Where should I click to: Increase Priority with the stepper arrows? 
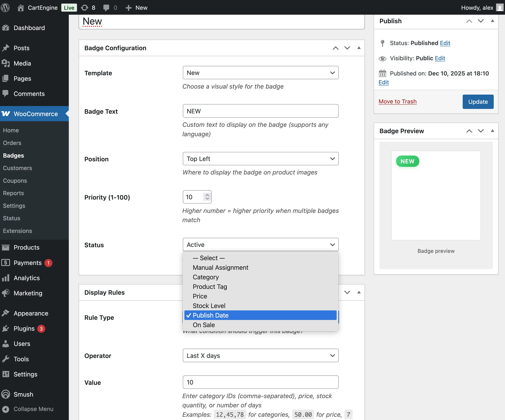[x=207, y=195]
